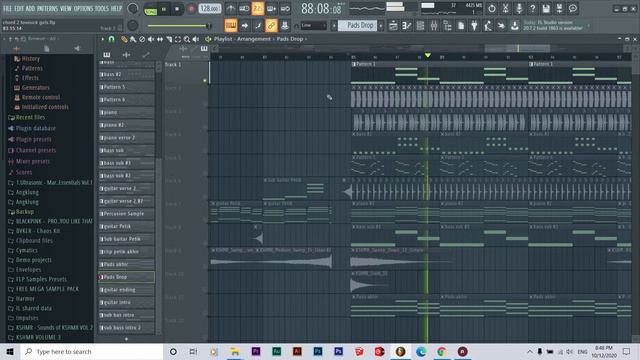Click the main pitch knob
The height and width of the screenshot is (360, 640).
[133, 25]
